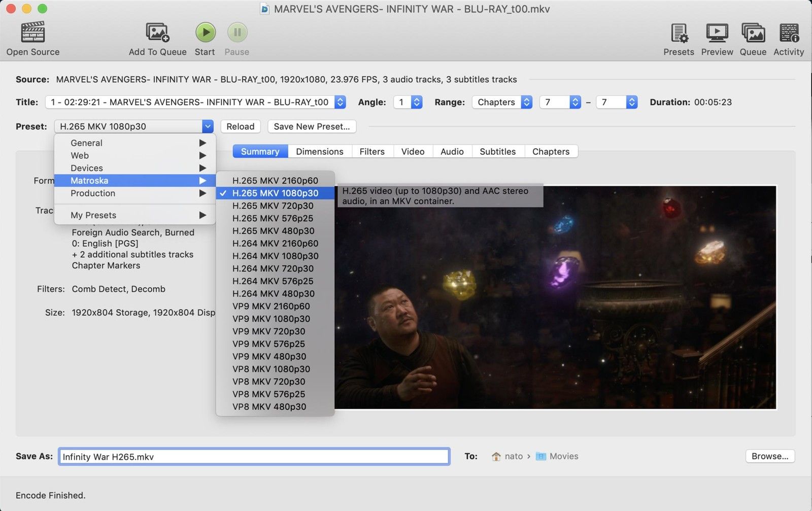812x511 pixels.
Task: Click the Save As filename field
Action: coord(254,456)
